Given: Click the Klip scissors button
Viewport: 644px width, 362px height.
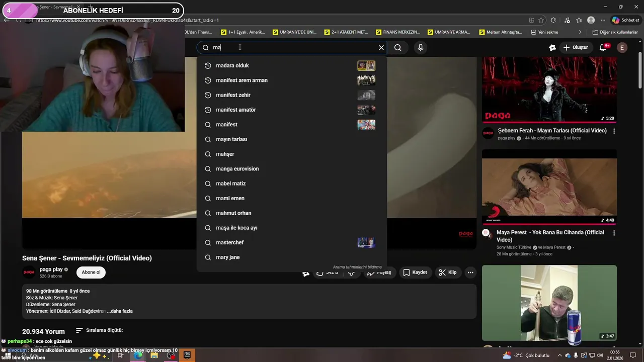Looking at the screenshot, I should (x=447, y=273).
